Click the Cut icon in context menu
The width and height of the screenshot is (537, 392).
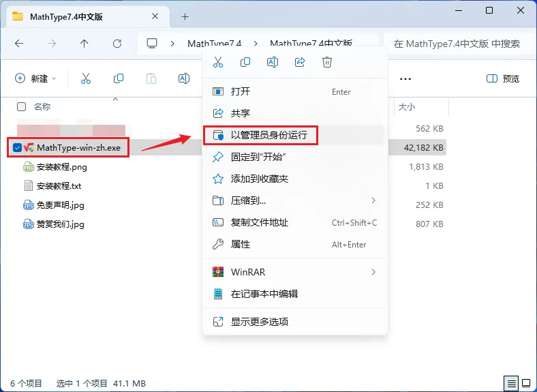218,62
